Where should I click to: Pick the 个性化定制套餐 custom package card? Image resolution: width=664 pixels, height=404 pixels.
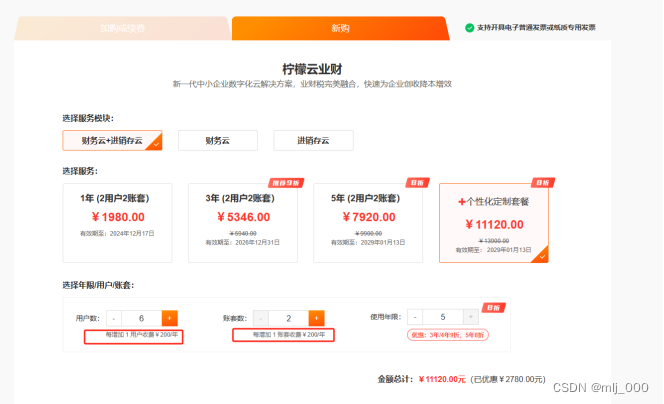tap(494, 223)
